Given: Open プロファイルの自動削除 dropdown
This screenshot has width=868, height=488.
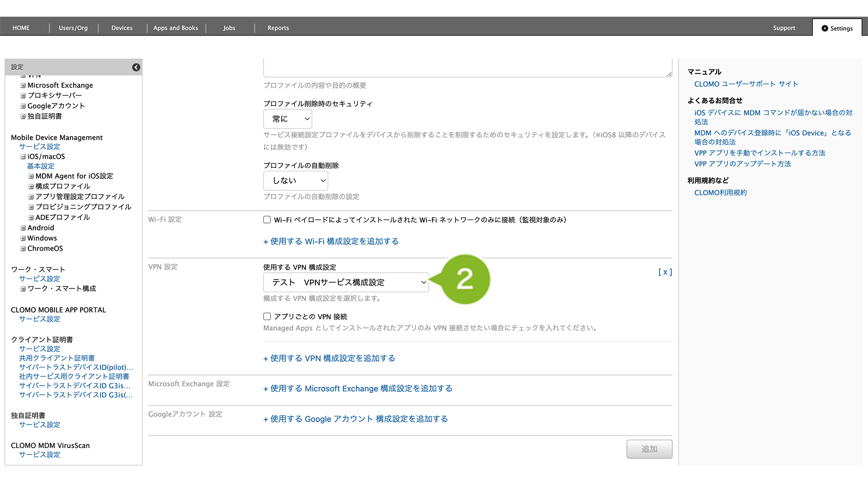Looking at the screenshot, I should click(x=295, y=181).
